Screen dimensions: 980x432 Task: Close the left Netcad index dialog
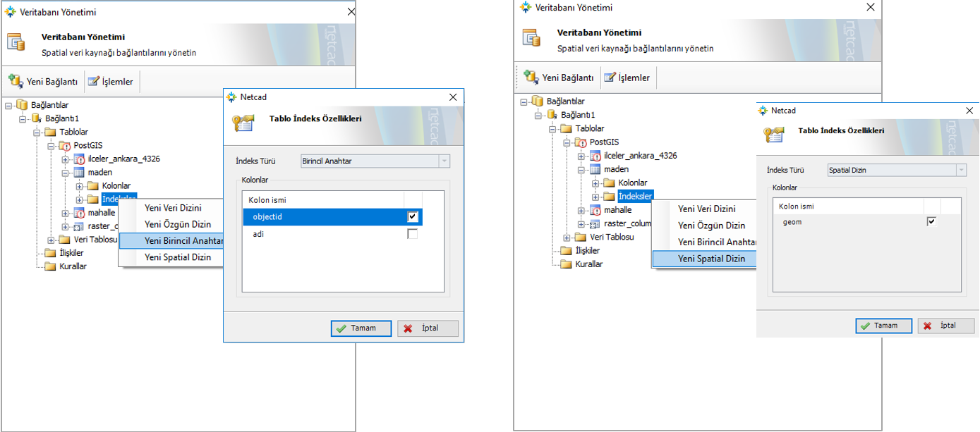click(x=453, y=97)
